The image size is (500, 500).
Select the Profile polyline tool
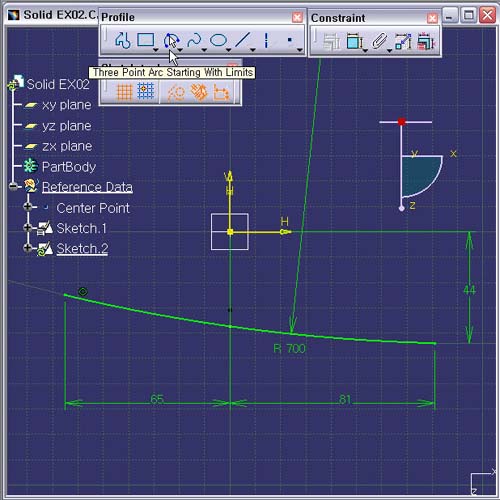pos(122,40)
